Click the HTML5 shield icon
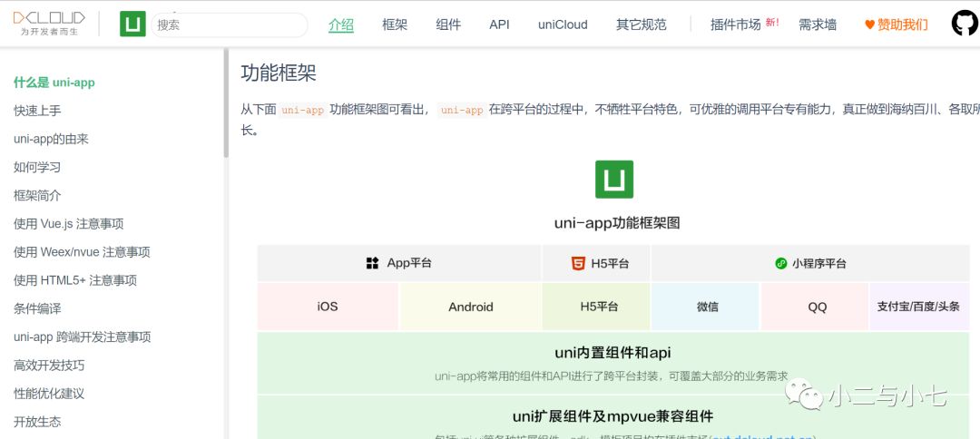The height and width of the screenshot is (439, 980). (x=578, y=263)
